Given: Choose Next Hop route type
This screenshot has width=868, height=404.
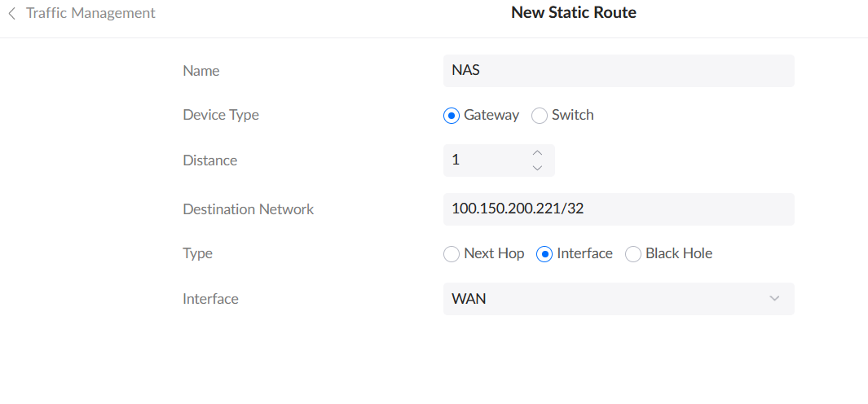Looking at the screenshot, I should click(x=452, y=254).
